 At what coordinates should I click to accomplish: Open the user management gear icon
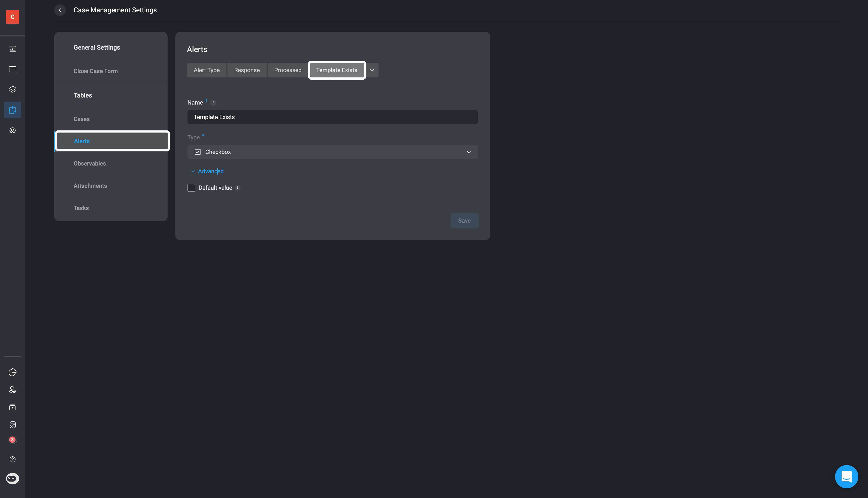coord(13,390)
